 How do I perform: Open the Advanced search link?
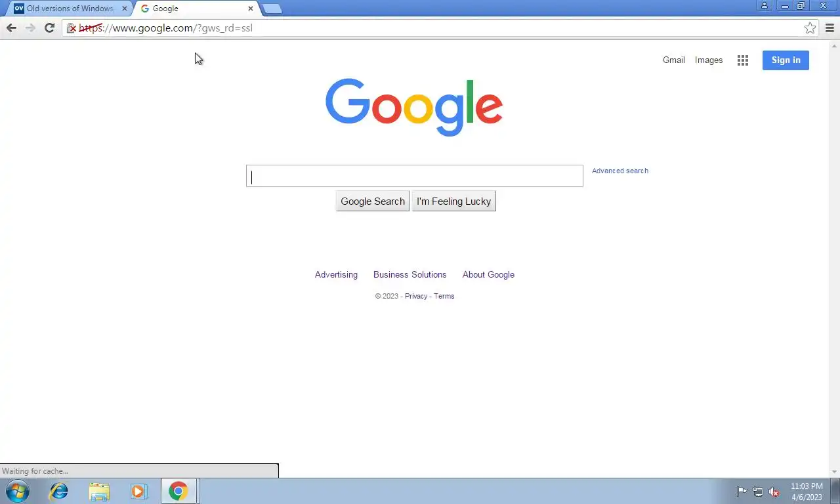(620, 171)
